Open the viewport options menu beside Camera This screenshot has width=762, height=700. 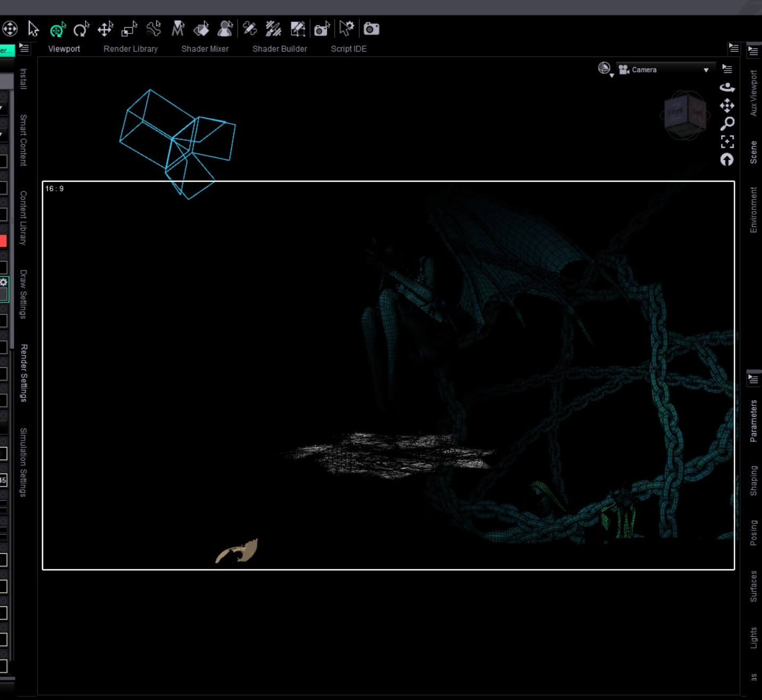(727, 69)
